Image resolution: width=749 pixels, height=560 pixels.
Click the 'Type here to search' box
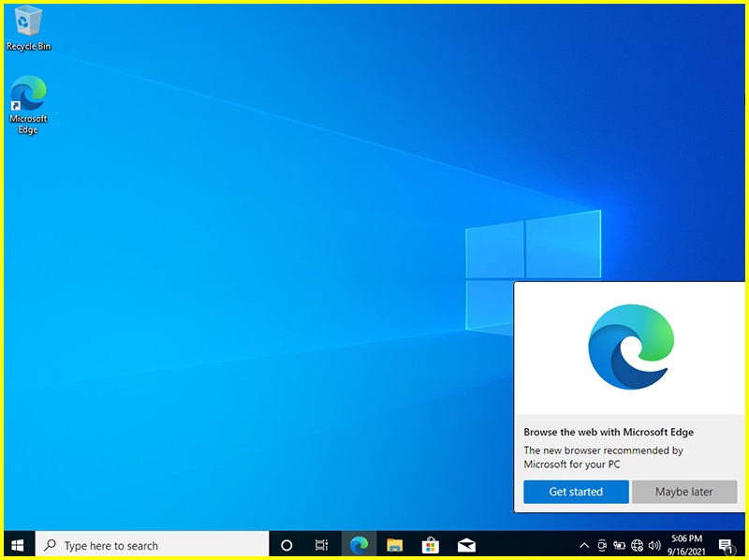coord(152,545)
